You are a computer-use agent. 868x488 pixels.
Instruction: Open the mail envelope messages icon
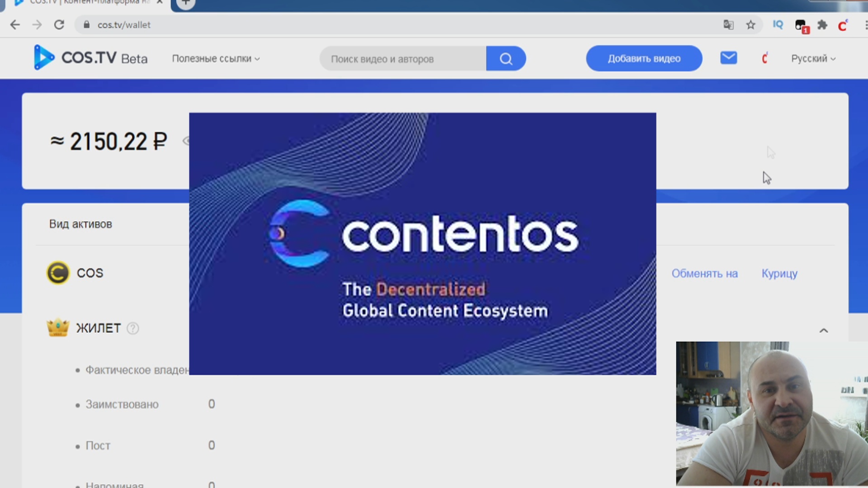coord(729,58)
